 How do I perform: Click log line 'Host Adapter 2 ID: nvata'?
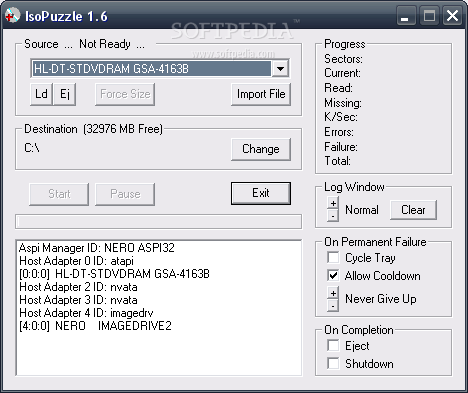[x=78, y=287]
